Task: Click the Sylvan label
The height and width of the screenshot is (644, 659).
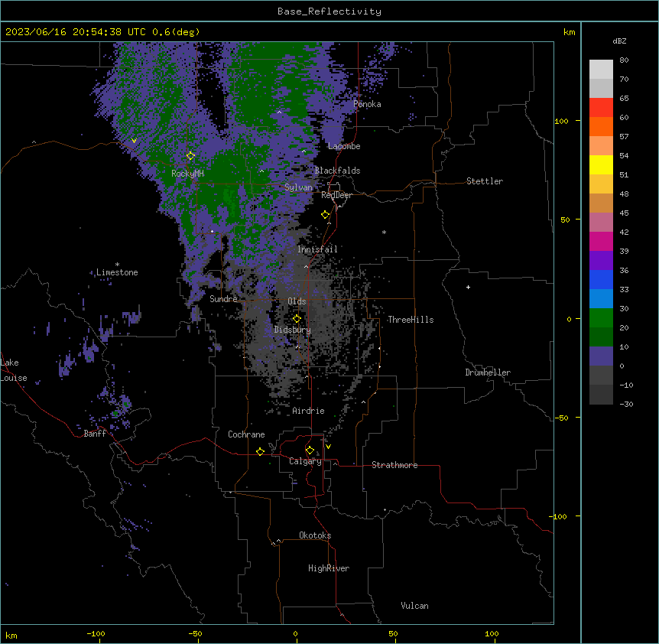Action: (x=298, y=187)
